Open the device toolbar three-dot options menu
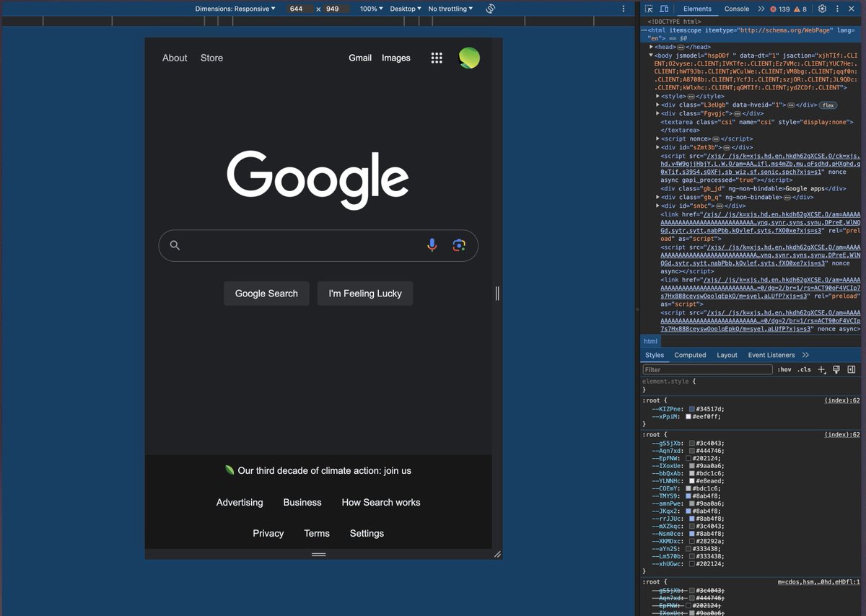 [x=624, y=9]
